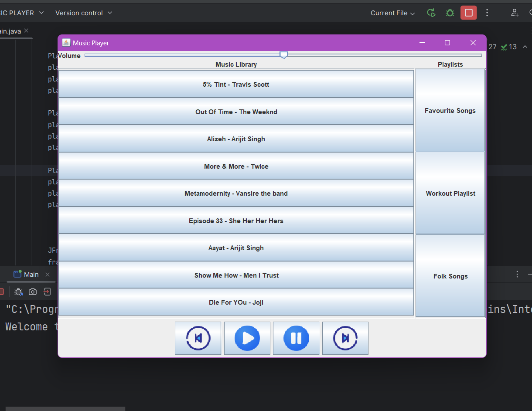The width and height of the screenshot is (532, 411).
Task: Maximize the Music Player window
Action: (447, 43)
